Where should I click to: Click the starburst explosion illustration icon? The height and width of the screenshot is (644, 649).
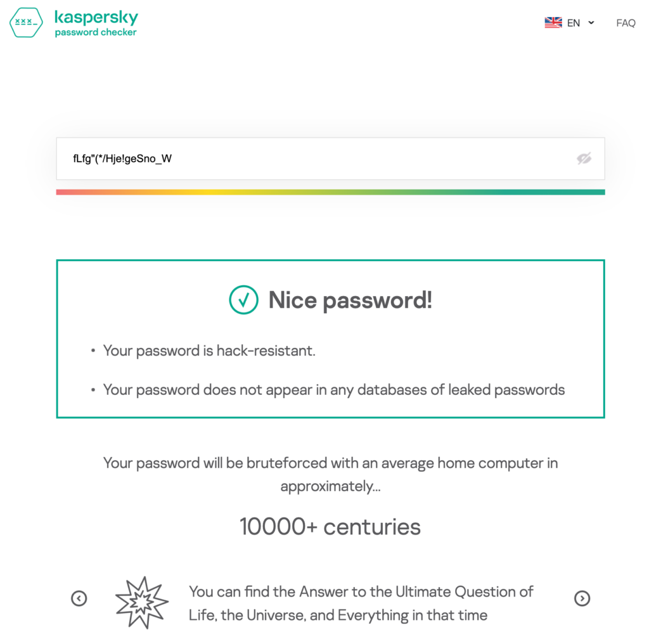[x=142, y=602]
